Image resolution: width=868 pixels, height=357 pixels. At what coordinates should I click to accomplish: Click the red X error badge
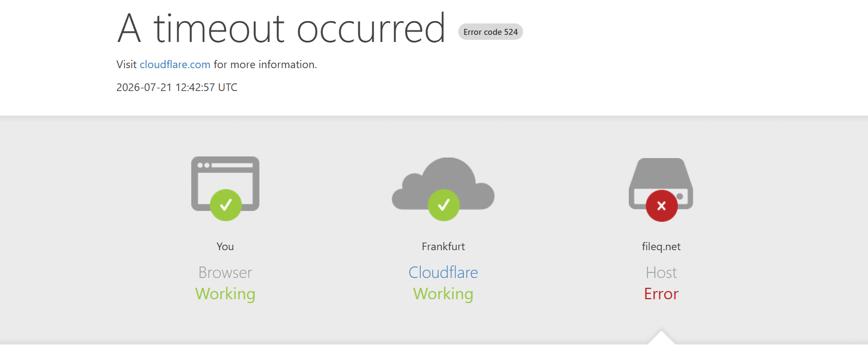[661, 205]
